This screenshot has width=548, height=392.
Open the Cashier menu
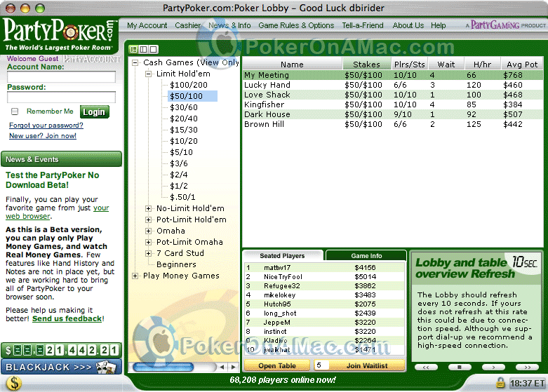click(187, 25)
